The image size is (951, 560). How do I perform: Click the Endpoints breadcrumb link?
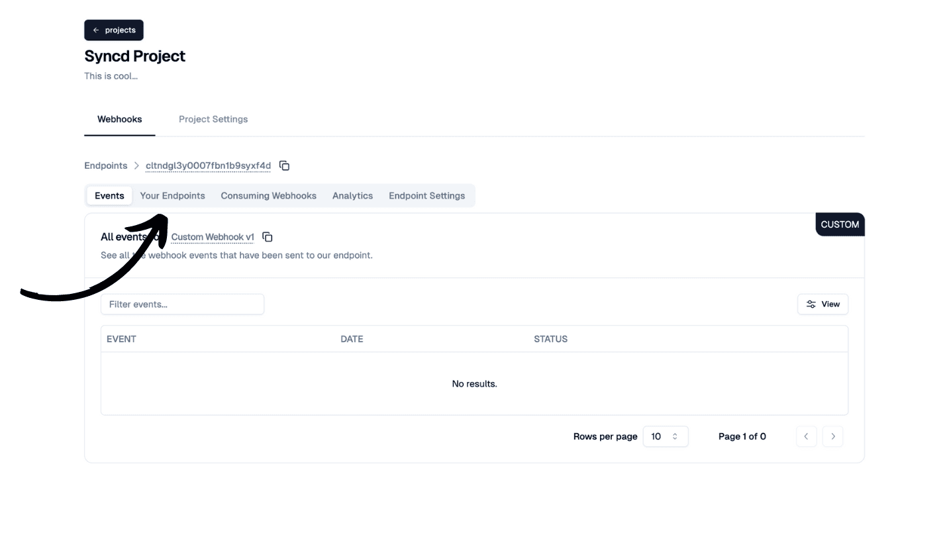105,165
